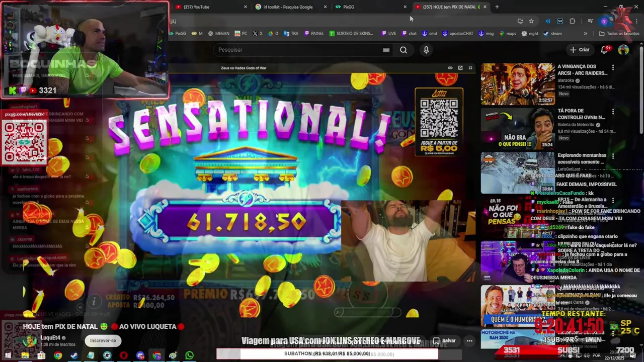Open the Explorando montanhas snowy thumbnail
The width and height of the screenshot is (644, 362).
518,173
